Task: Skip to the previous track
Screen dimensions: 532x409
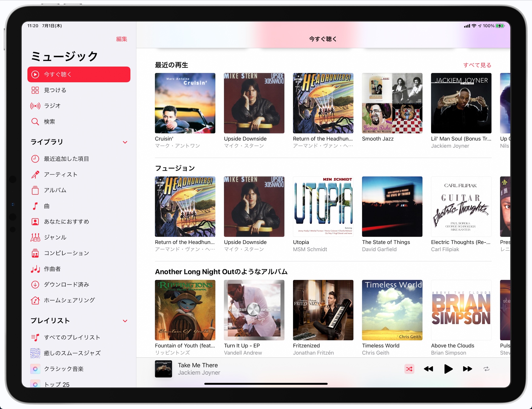Action: click(428, 369)
